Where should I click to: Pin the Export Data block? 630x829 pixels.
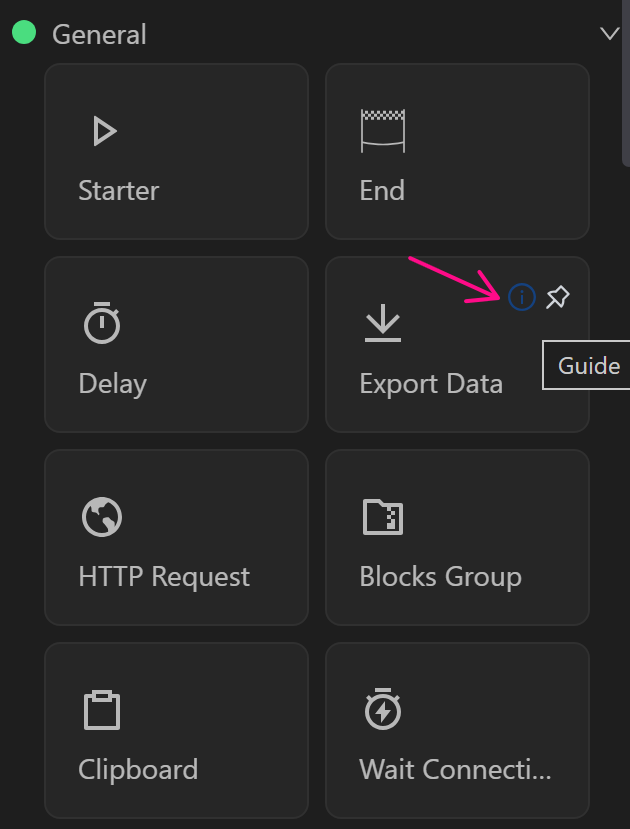[558, 297]
